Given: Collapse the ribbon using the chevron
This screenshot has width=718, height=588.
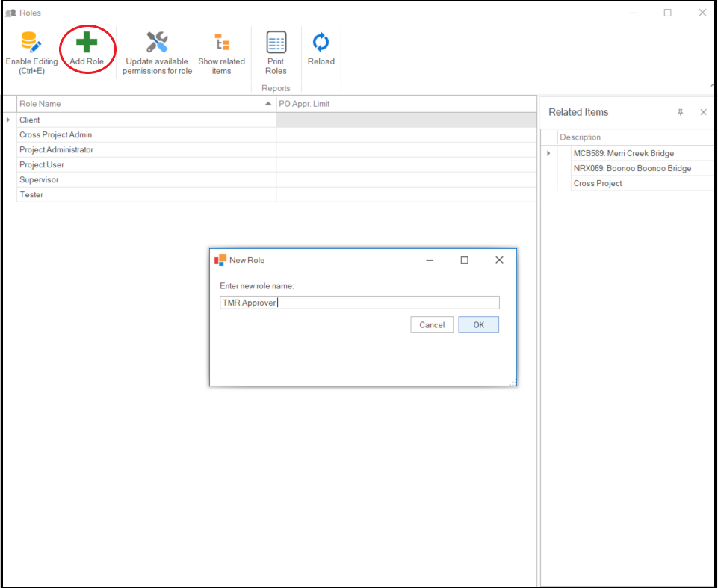Looking at the screenshot, I should tap(713, 87).
